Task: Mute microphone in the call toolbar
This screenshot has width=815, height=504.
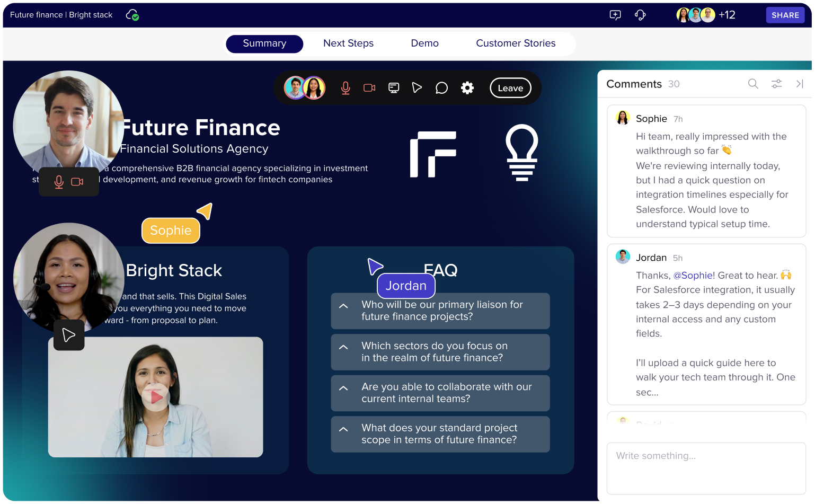Action: [346, 88]
